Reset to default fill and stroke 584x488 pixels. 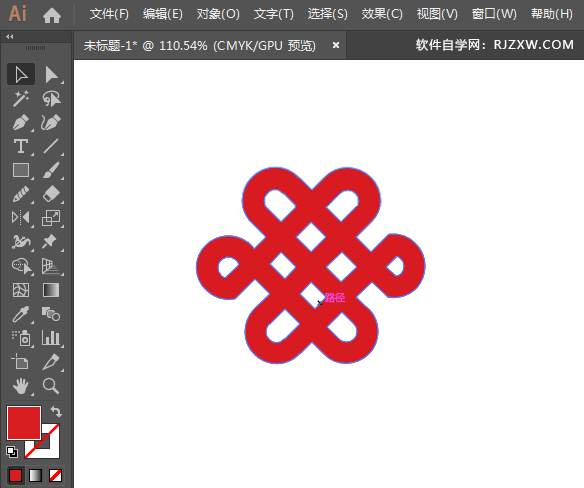coord(12,452)
